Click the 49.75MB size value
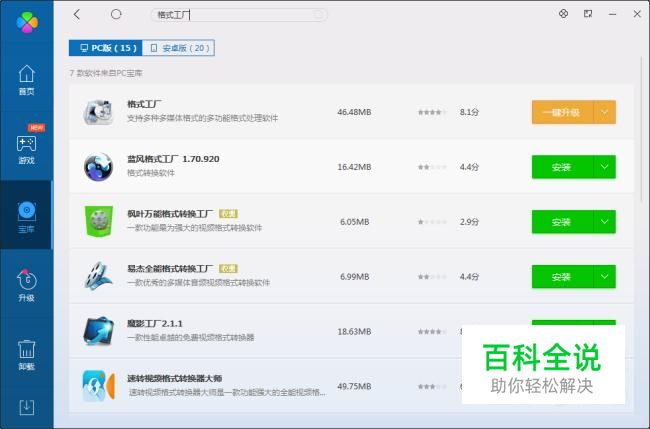The image size is (650, 429). 354,386
